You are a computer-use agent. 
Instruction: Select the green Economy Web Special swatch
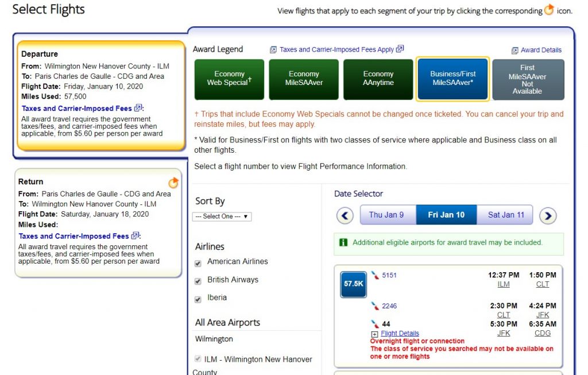point(229,79)
